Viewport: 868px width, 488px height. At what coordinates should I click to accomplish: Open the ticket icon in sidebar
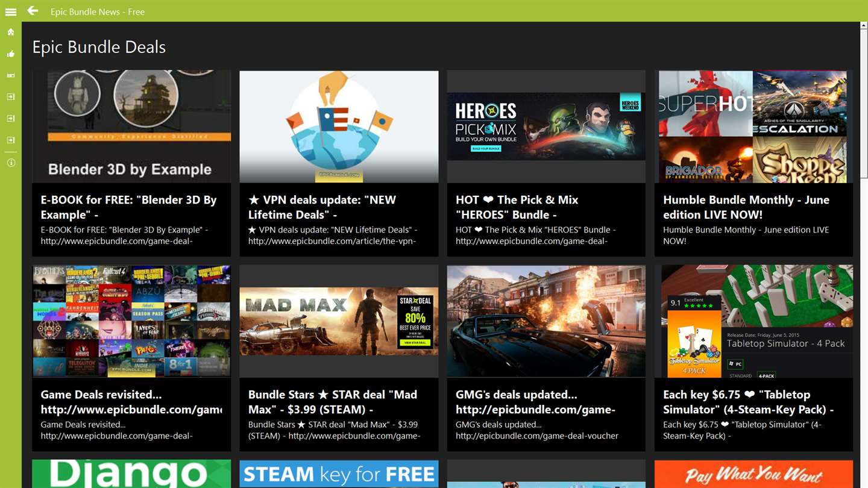(x=11, y=75)
